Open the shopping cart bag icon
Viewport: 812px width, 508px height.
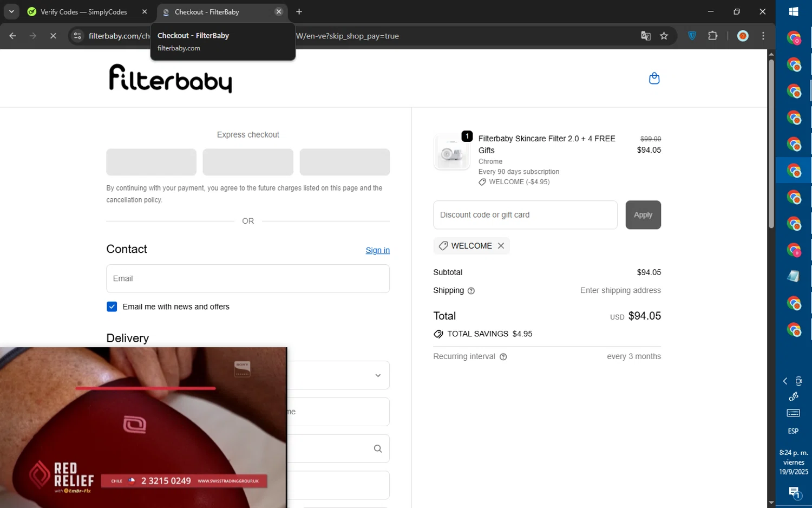654,79
